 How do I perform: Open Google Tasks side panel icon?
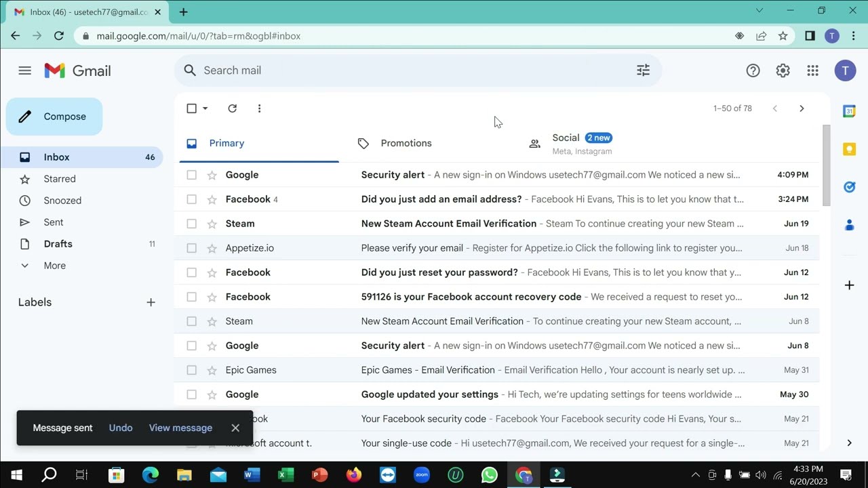849,187
